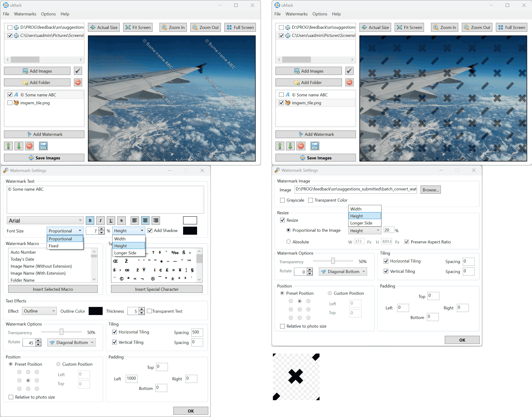Toggle the Add Shadow checkbox
The width and height of the screenshot is (532, 417).
click(x=150, y=231)
